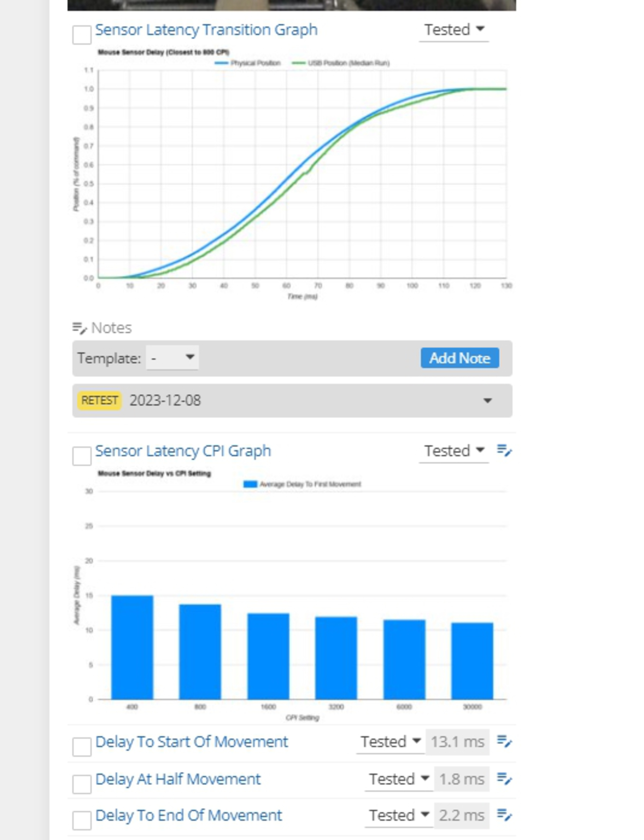
Task: Click the Physical Position legend entry
Action: point(248,63)
